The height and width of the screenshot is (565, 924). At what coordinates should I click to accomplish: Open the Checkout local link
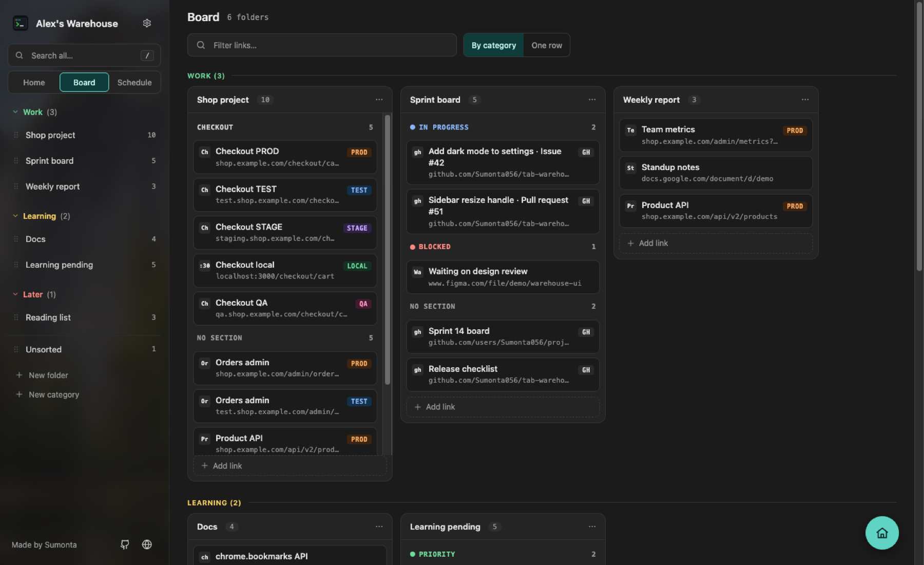coord(285,270)
